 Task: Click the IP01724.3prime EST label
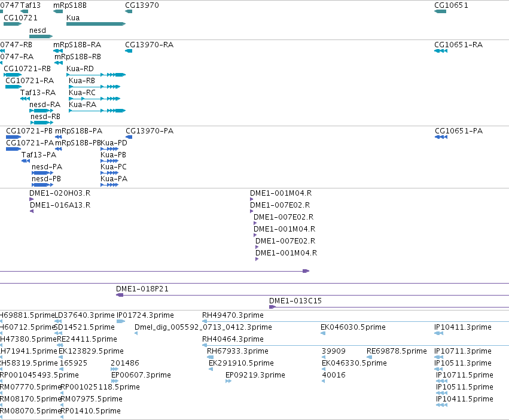pyautogui.click(x=145, y=315)
